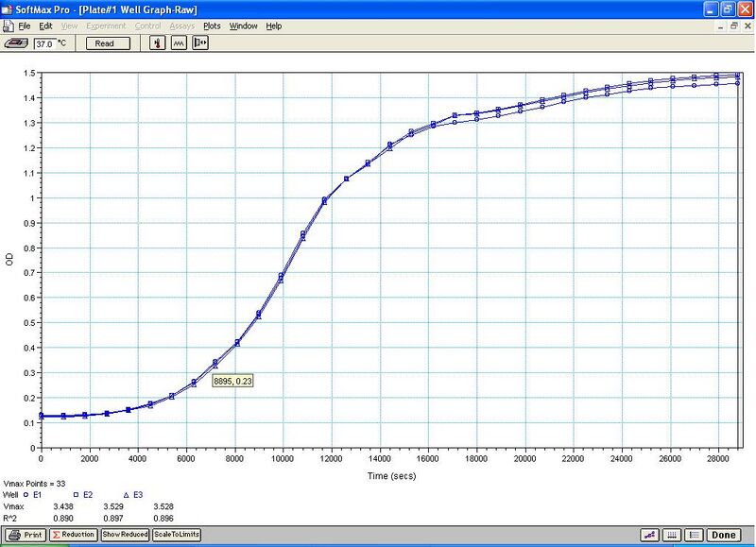Open the list view icon at bottom right
Image resolution: width=756 pixels, height=547 pixels.
point(694,535)
